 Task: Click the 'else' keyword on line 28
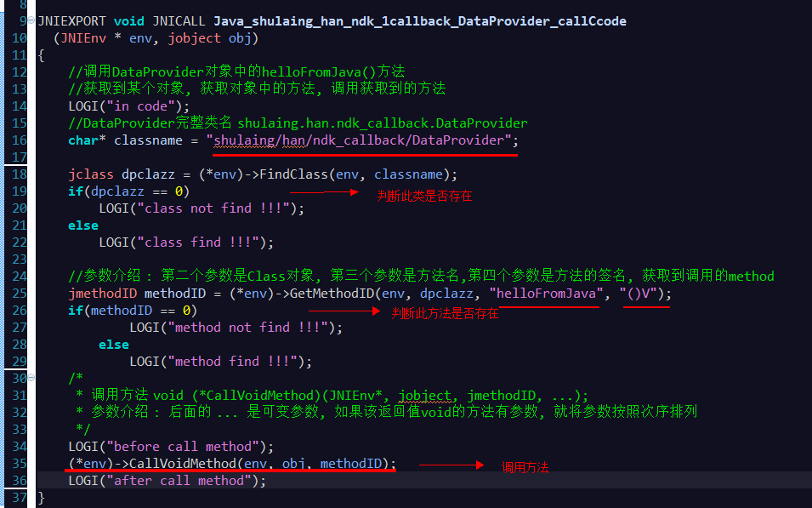(114, 345)
